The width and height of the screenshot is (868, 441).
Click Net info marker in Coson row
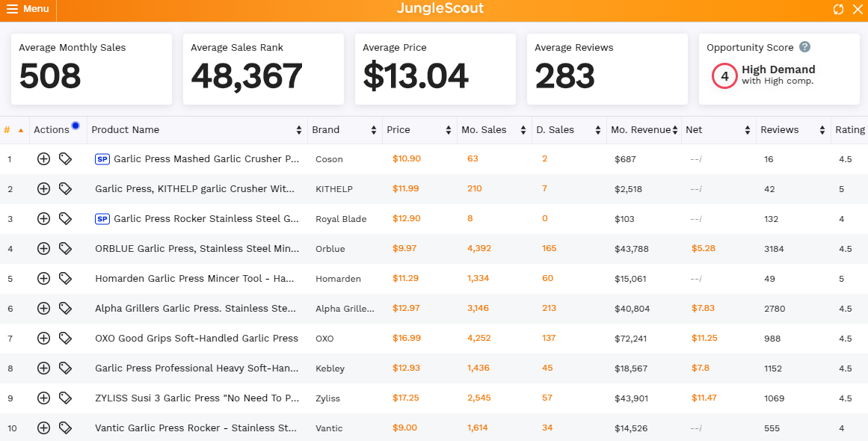[x=696, y=159]
